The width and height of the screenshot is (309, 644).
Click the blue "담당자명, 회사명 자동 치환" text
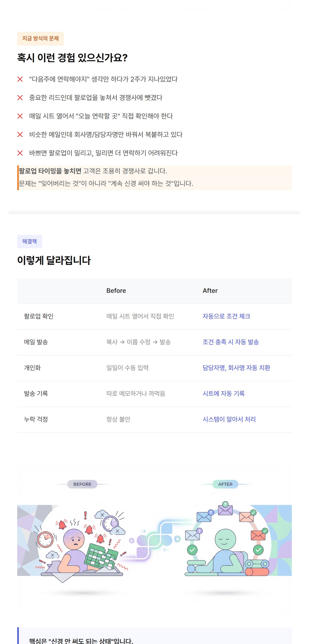click(236, 368)
